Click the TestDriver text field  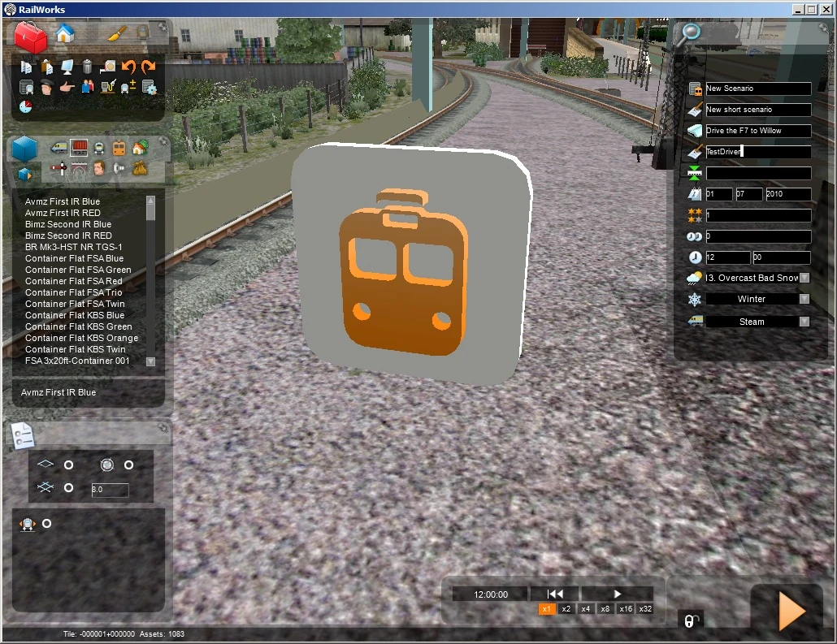(x=758, y=152)
